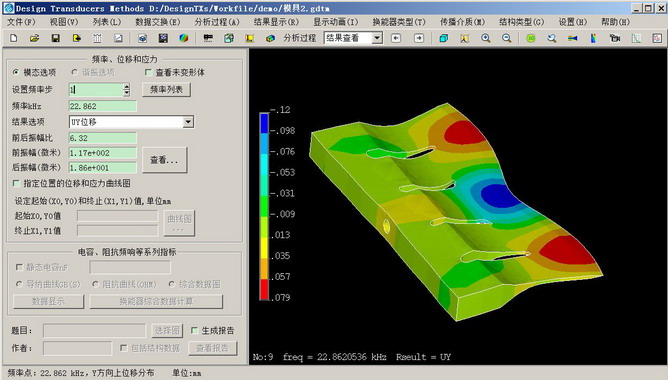The height and width of the screenshot is (380, 668).
Task: Enable the 查看未变形体 checkbox
Action: (148, 72)
